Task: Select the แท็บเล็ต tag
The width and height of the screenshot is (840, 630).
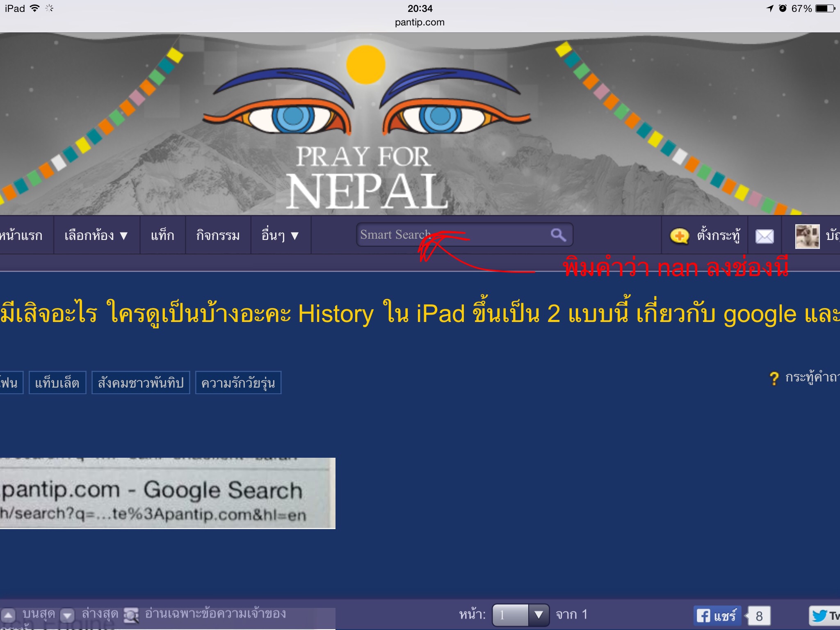Action: click(57, 383)
